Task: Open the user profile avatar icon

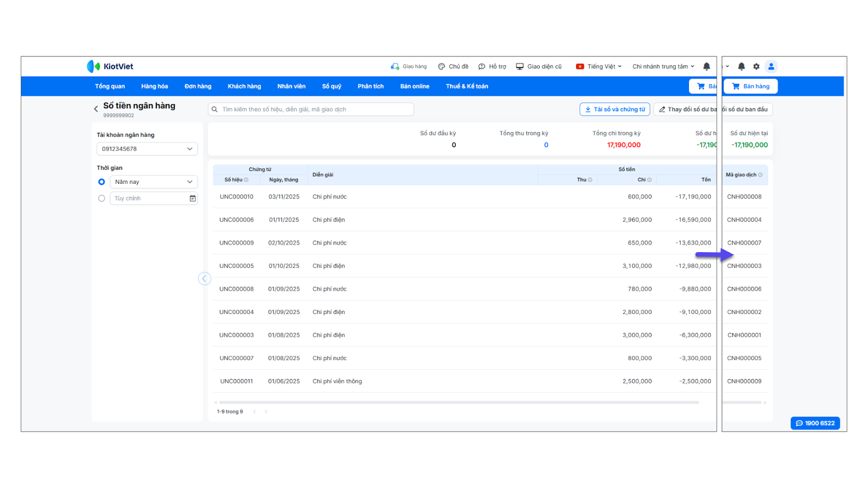Action: [771, 67]
